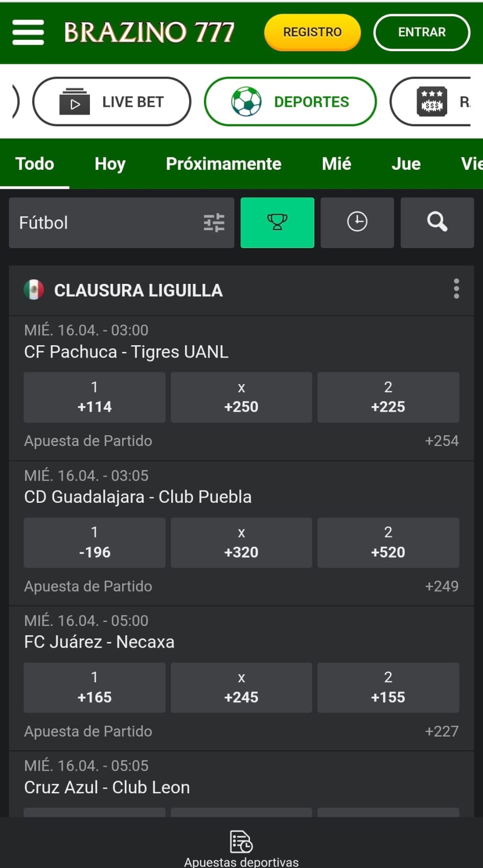Click the Brazino 777 logo

(x=149, y=32)
